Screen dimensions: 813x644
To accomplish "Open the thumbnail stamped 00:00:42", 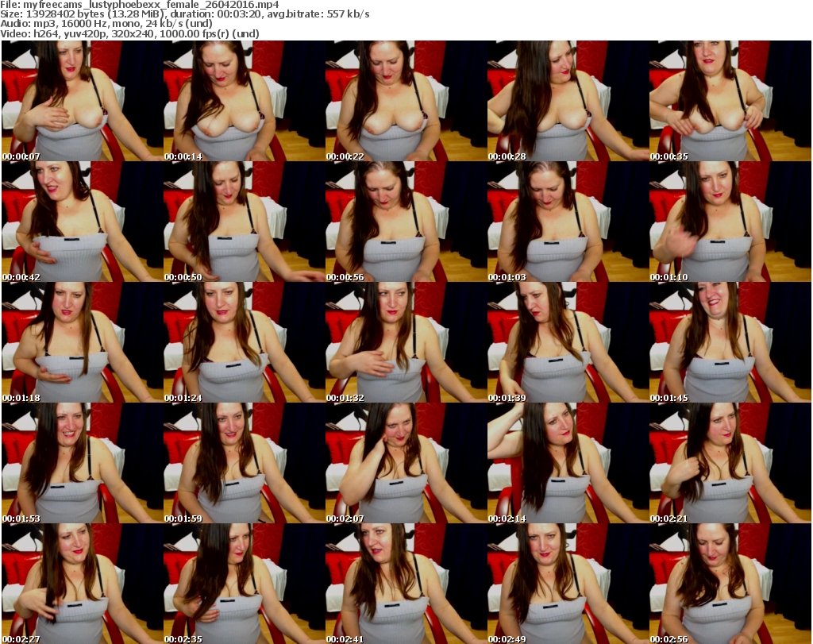I will tap(83, 222).
